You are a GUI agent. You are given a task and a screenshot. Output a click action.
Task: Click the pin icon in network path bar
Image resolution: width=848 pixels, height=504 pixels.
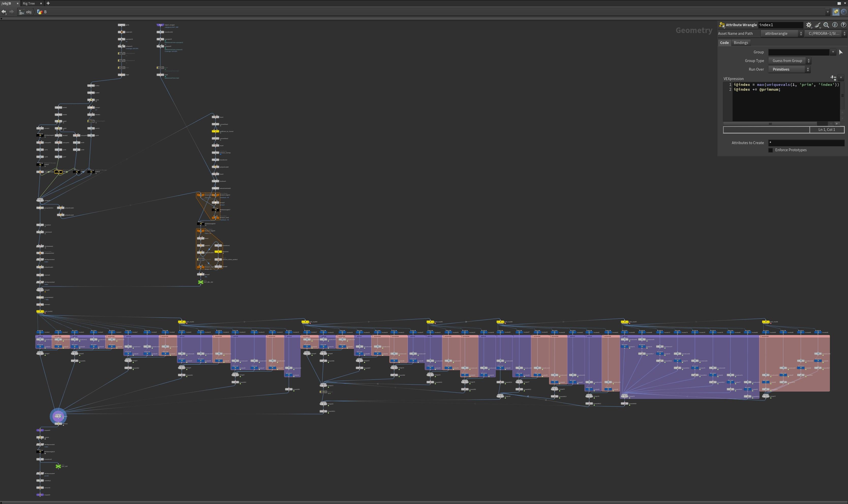(x=836, y=12)
